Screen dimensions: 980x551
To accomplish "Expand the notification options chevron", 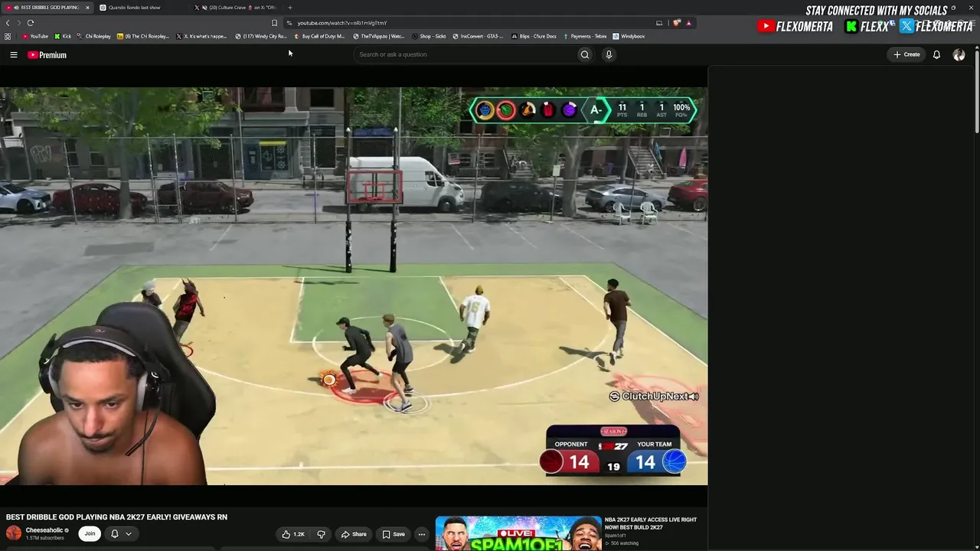I will 129,533.
